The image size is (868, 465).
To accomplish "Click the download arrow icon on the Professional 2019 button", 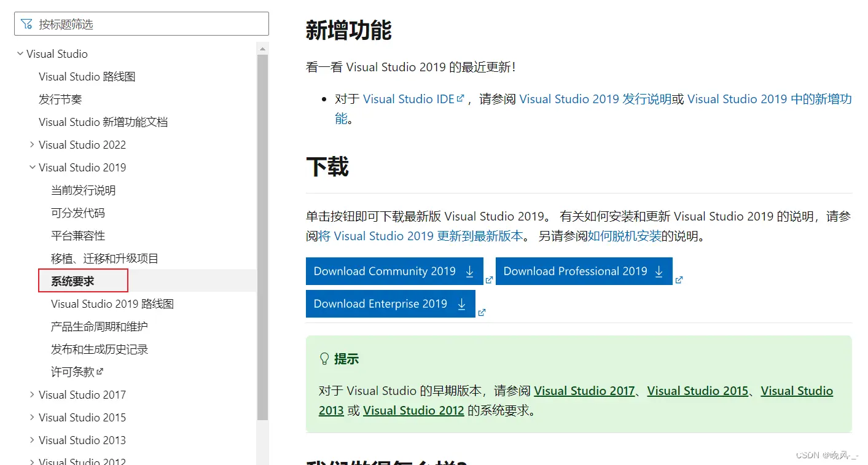I will [659, 272].
